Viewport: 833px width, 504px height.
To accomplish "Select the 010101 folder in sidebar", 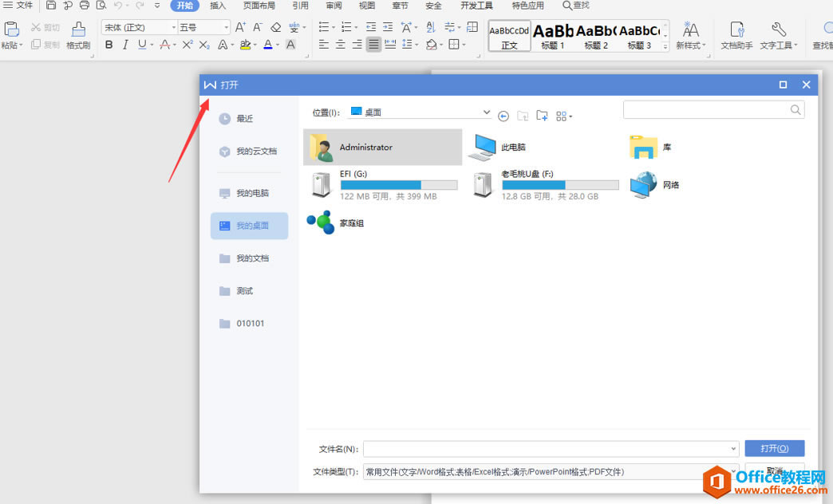I will click(249, 324).
